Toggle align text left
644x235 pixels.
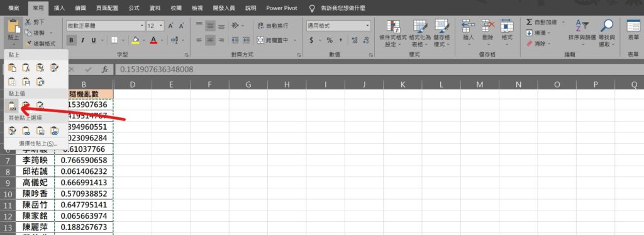[199, 40]
